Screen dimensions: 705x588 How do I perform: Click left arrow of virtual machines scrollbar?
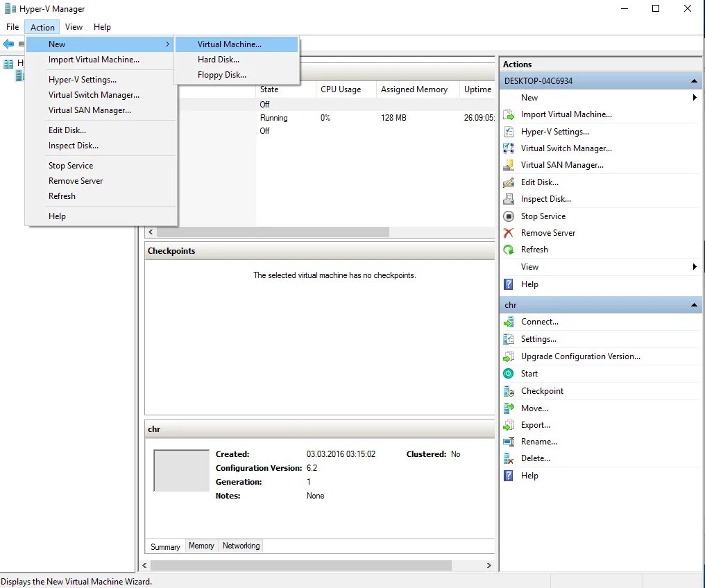click(x=151, y=232)
